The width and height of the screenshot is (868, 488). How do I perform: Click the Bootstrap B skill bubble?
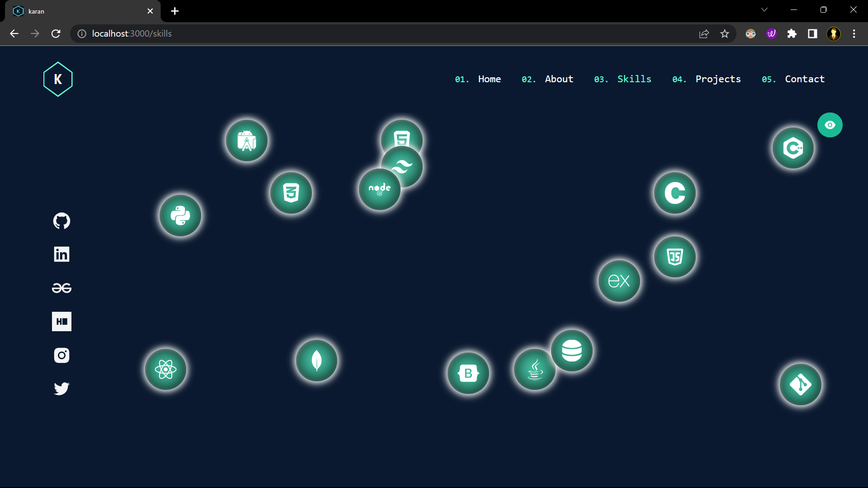(x=468, y=373)
